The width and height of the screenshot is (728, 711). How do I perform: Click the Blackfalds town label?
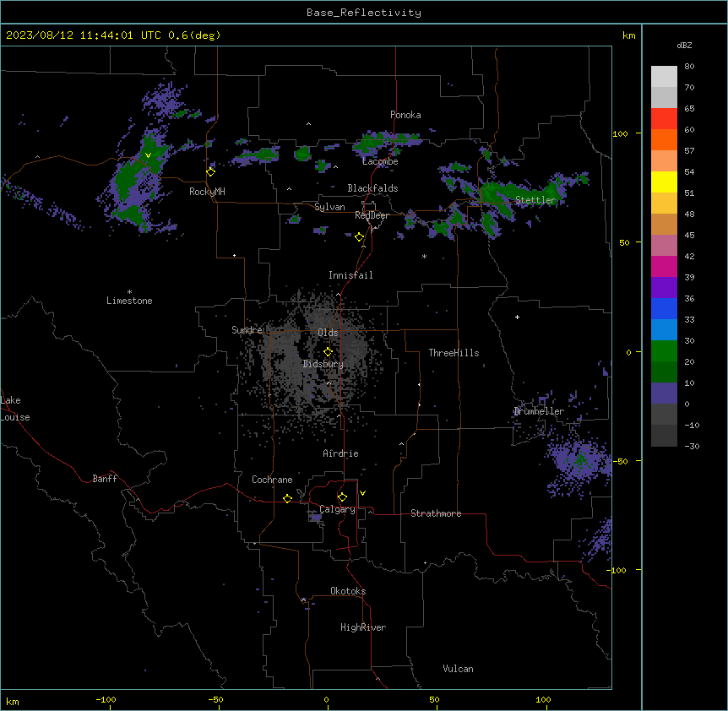pyautogui.click(x=372, y=188)
